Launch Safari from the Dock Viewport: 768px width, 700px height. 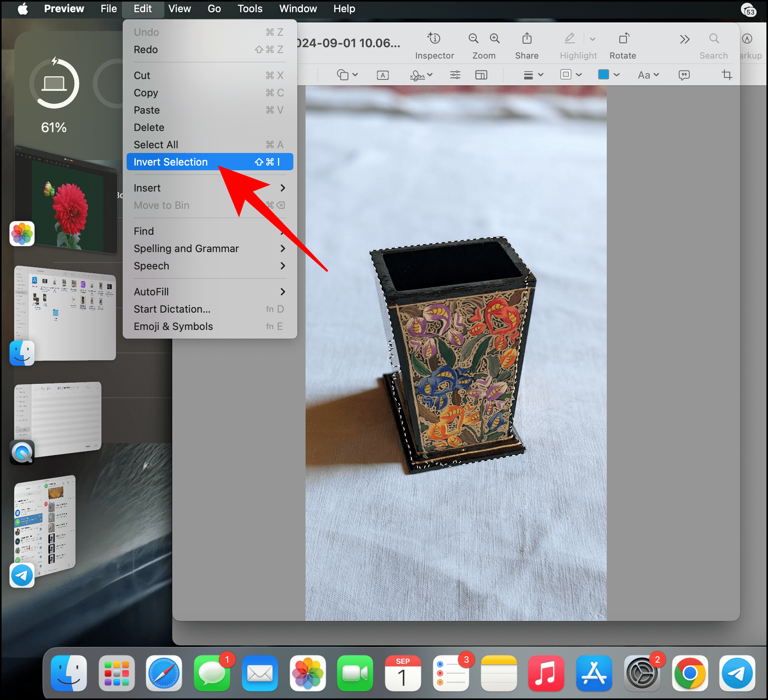point(164,673)
